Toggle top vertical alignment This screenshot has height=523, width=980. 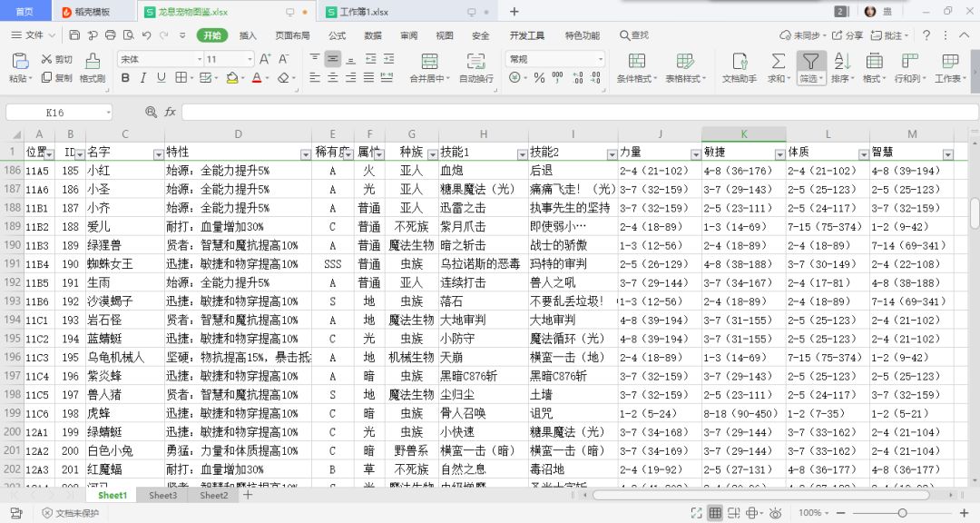click(x=314, y=59)
